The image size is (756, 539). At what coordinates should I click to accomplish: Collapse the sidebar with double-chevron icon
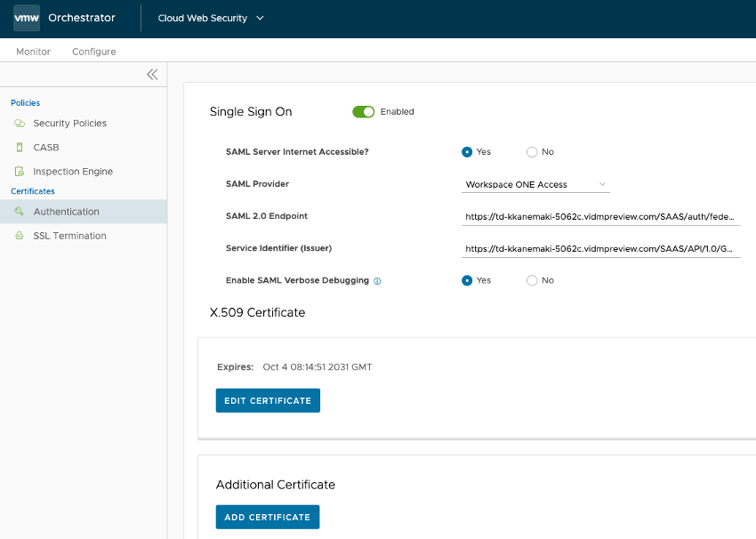point(152,75)
